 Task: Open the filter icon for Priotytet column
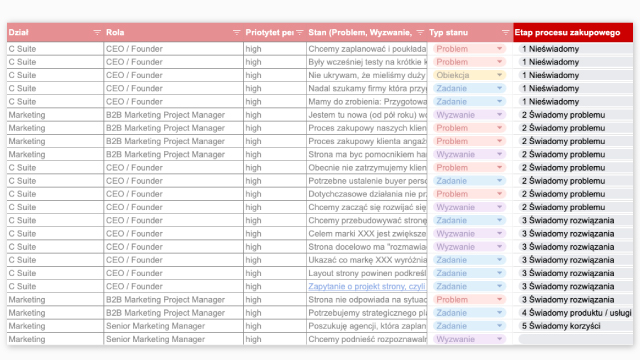[x=300, y=33]
